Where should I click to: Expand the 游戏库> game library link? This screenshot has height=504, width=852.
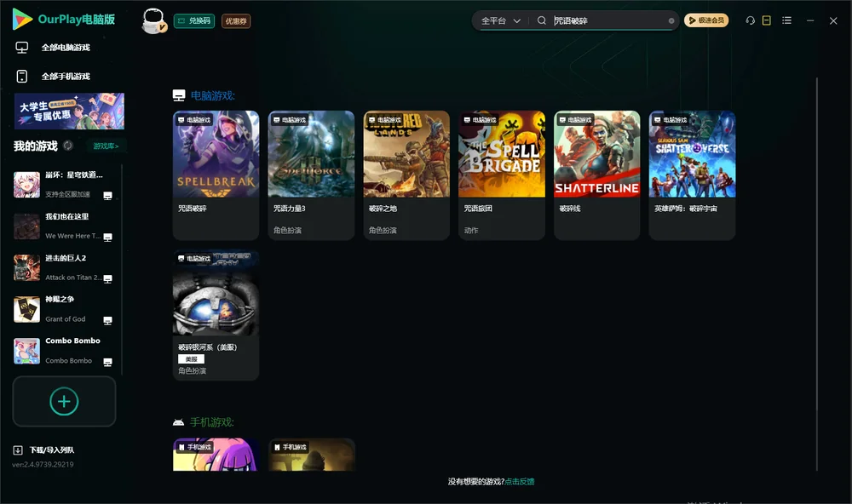(106, 146)
